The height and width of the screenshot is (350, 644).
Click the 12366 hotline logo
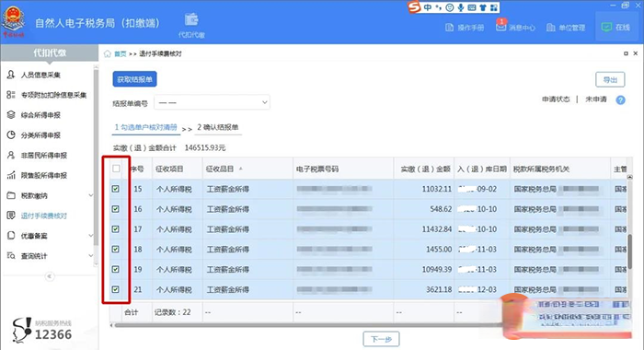(x=42, y=330)
